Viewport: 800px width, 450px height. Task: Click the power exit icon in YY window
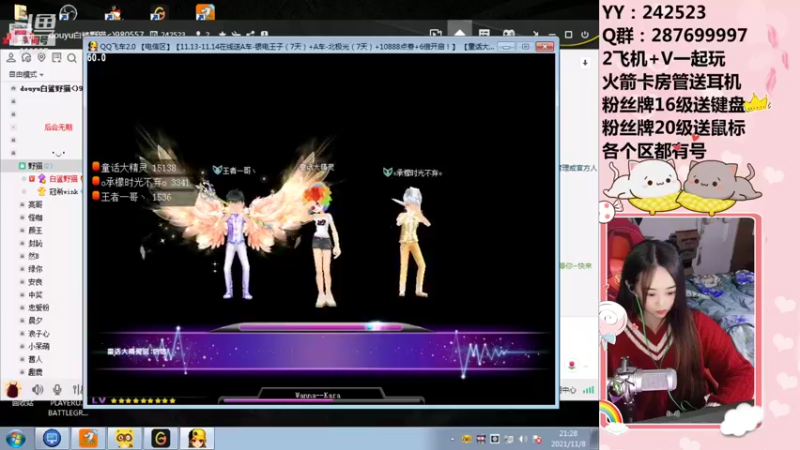(585, 35)
